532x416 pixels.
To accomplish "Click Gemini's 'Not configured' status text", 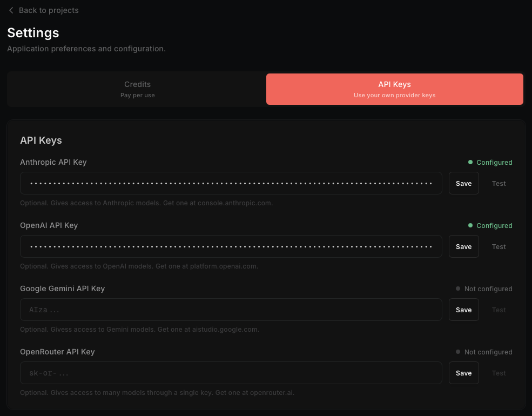I will pos(488,288).
